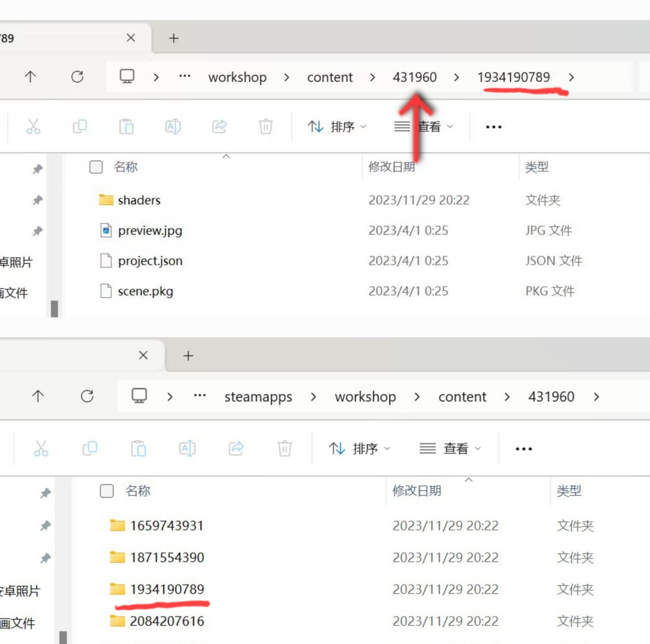Select the Cut icon in the top toolbar
This screenshot has width=650, height=644.
34,126
